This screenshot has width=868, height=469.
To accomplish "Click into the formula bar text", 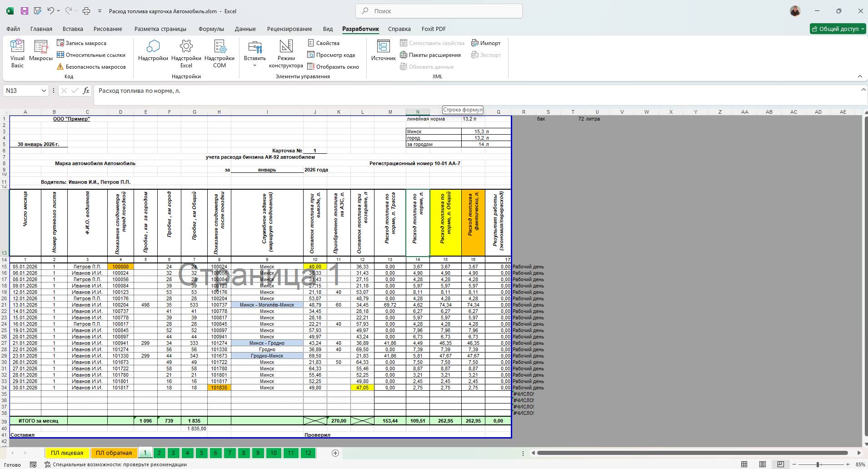I will coord(140,91).
